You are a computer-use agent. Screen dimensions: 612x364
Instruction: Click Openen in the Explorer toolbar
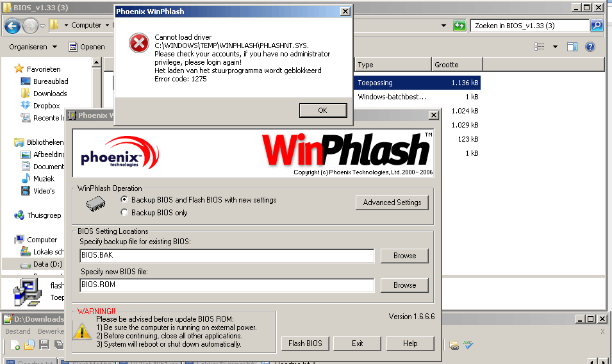87,47
